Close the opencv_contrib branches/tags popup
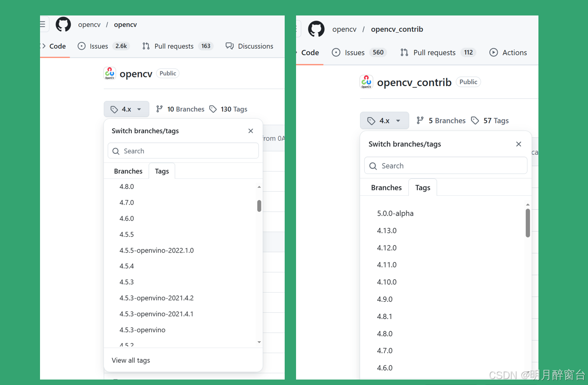Image resolution: width=588 pixels, height=385 pixels. pos(518,144)
